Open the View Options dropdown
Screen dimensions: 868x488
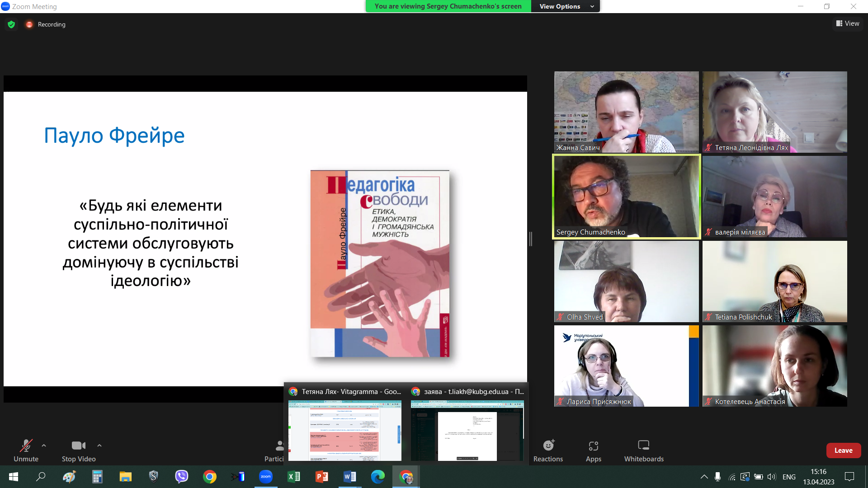(x=566, y=6)
